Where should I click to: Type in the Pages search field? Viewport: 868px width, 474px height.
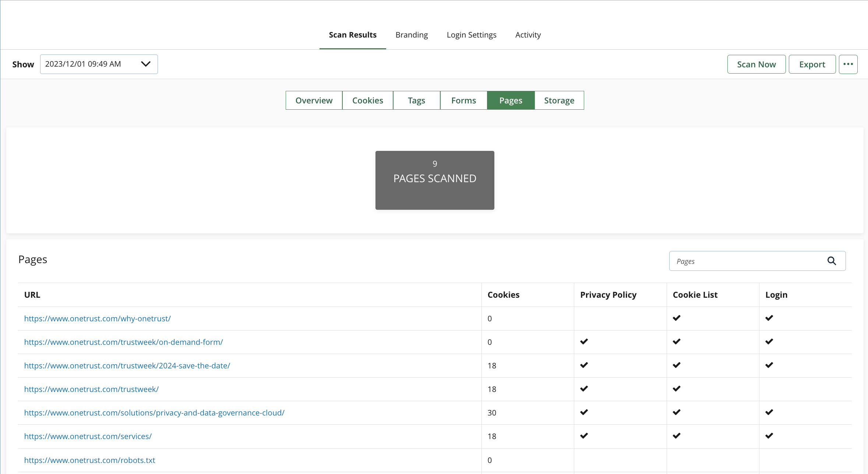coord(747,261)
